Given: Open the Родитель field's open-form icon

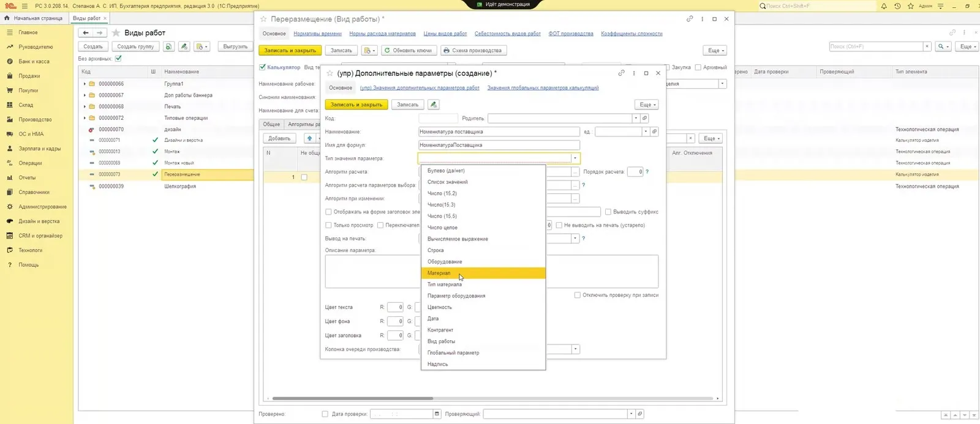Looking at the screenshot, I should click(x=644, y=118).
